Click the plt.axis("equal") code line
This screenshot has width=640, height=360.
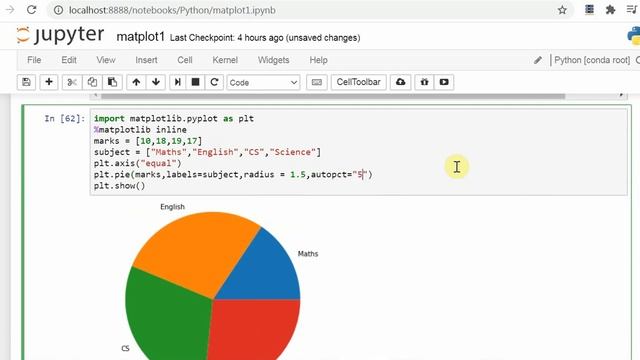[138, 163]
